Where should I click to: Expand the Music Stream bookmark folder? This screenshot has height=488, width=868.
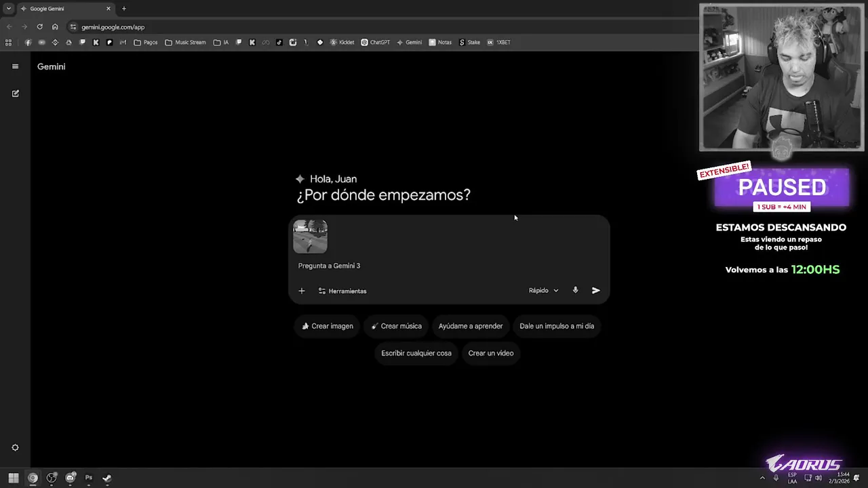click(185, 42)
